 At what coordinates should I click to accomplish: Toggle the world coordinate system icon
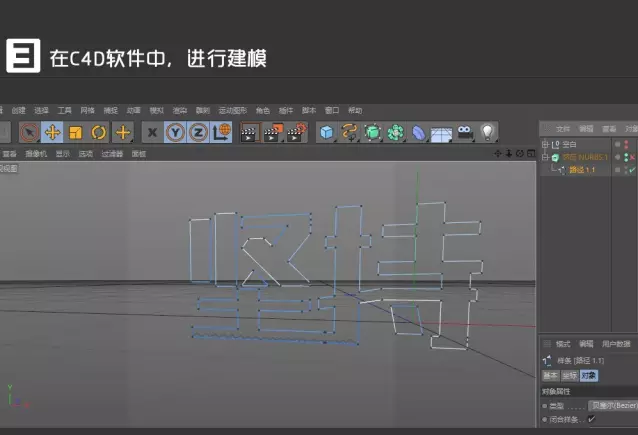click(221, 132)
